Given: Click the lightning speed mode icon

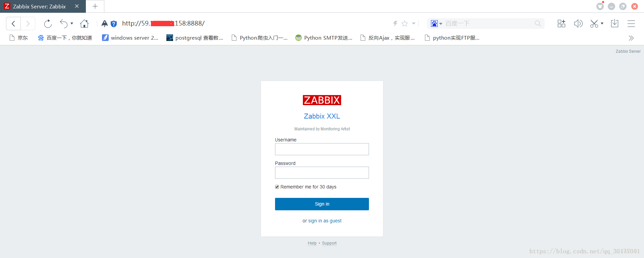Looking at the screenshot, I should [395, 24].
